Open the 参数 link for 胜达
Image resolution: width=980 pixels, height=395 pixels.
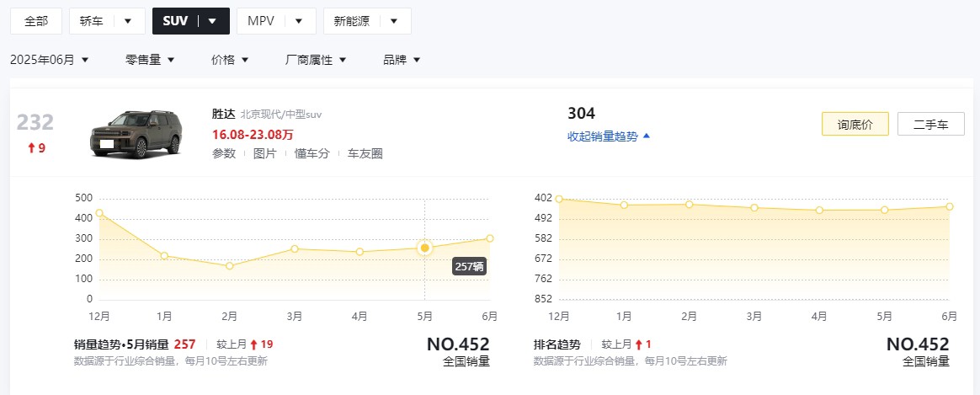click(224, 154)
